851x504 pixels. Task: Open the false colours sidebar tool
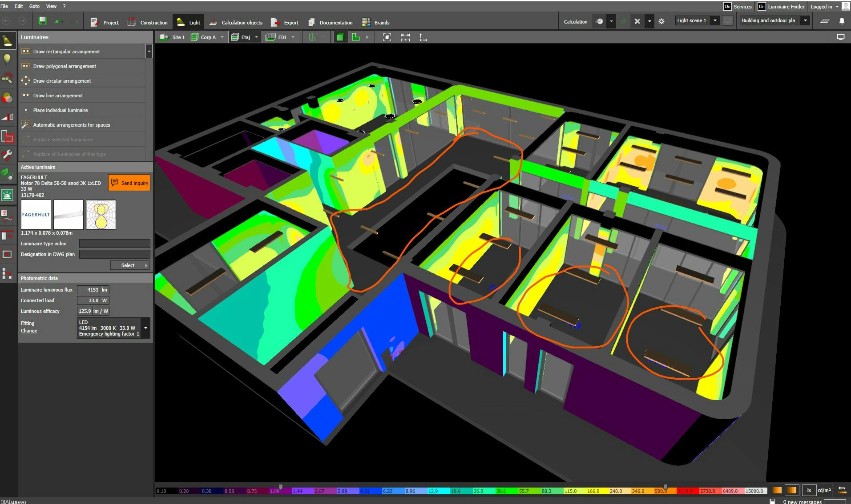pos(8,98)
